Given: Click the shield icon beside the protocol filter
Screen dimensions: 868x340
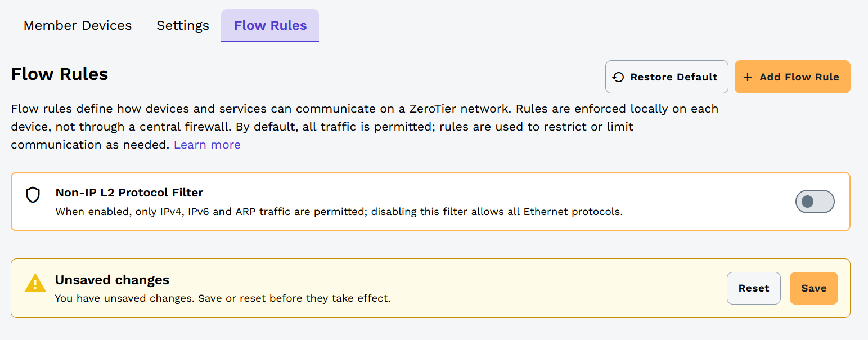Looking at the screenshot, I should (33, 195).
